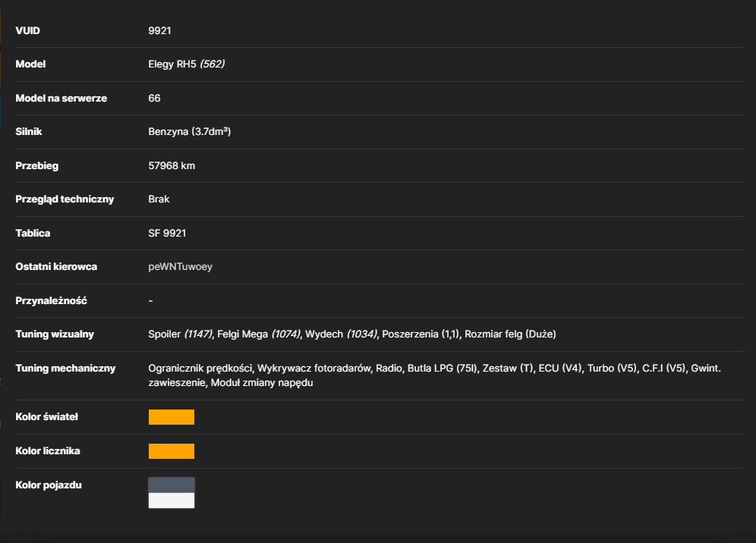Click the Wydech (1034) tuning entry
This screenshot has height=543, width=756.
342,334
